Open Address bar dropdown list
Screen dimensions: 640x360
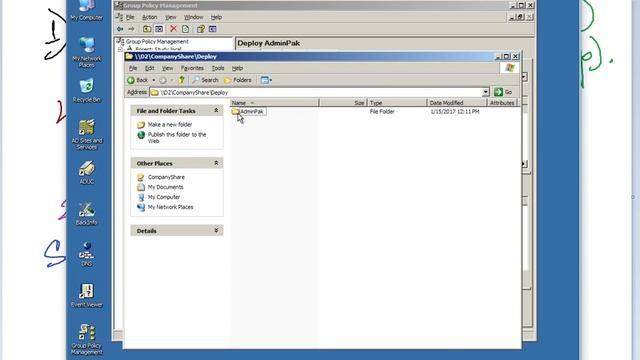485,92
